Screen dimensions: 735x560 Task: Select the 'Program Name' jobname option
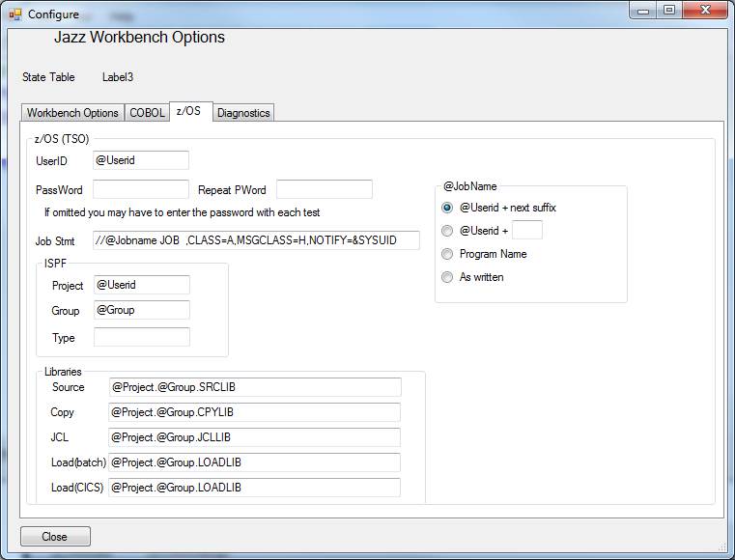click(x=484, y=254)
